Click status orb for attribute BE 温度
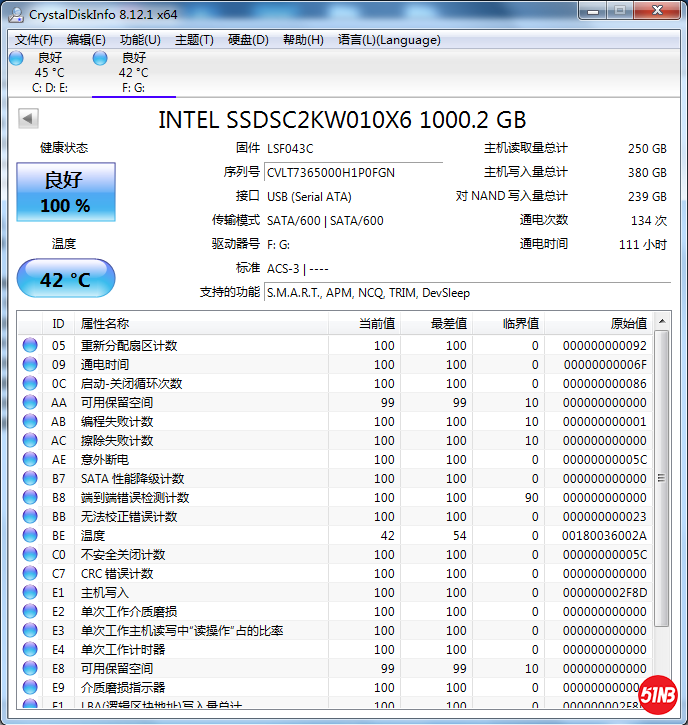 pyautogui.click(x=30, y=536)
